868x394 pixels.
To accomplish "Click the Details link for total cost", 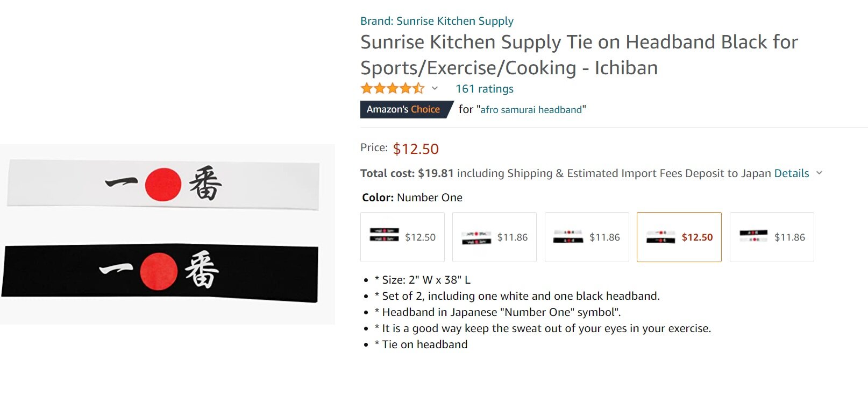I will [x=791, y=173].
